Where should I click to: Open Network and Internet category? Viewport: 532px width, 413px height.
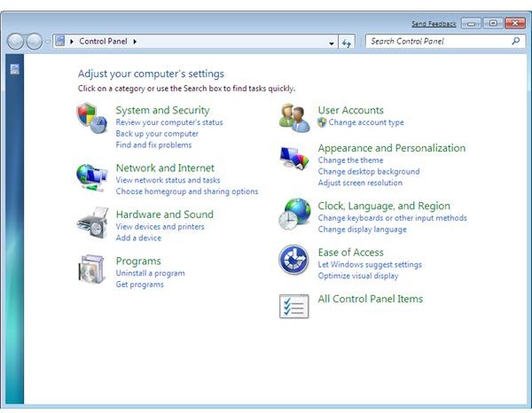[x=165, y=168]
